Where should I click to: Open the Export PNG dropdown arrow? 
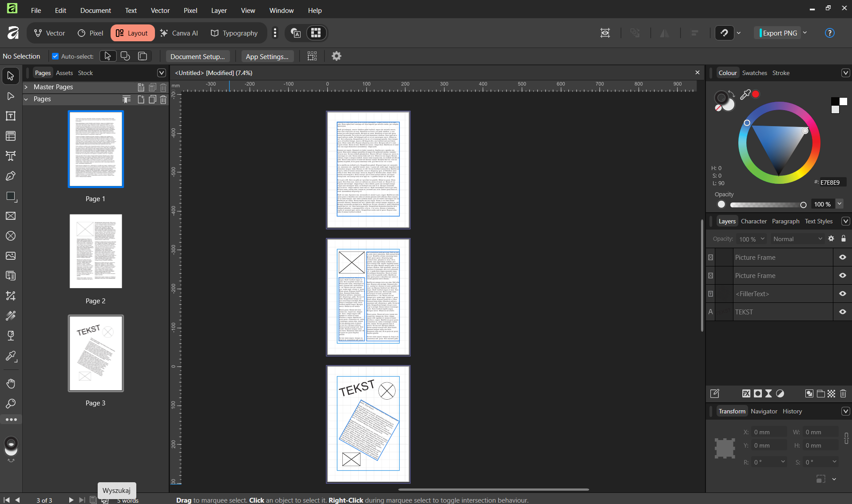[x=805, y=33]
